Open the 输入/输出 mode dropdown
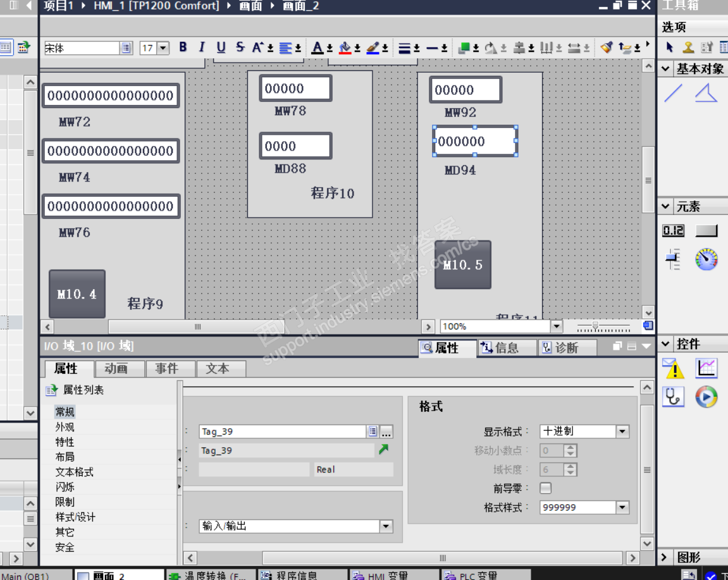Image resolution: width=728 pixels, height=580 pixels. pyautogui.click(x=386, y=526)
